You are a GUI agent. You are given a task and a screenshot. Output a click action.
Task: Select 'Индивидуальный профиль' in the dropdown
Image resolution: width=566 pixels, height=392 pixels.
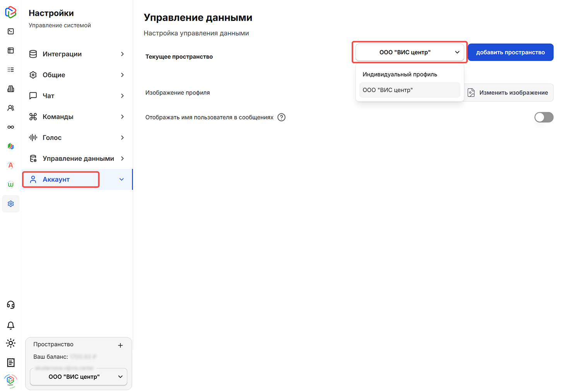[x=399, y=74]
